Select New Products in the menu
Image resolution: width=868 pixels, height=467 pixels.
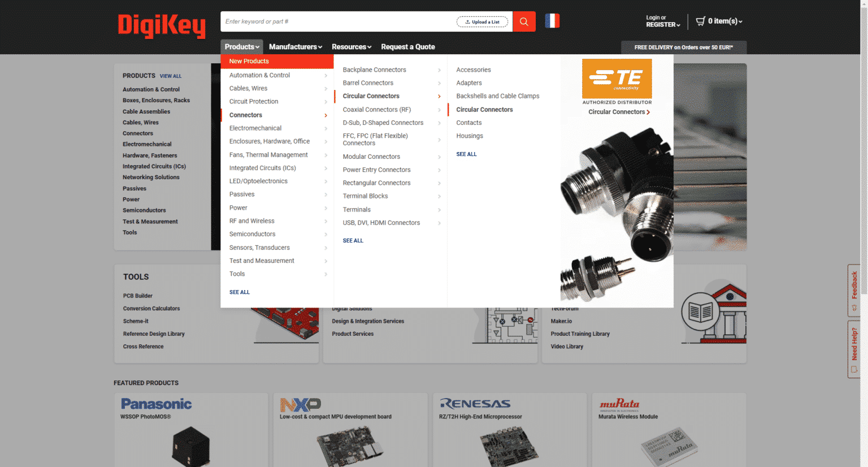coord(249,61)
